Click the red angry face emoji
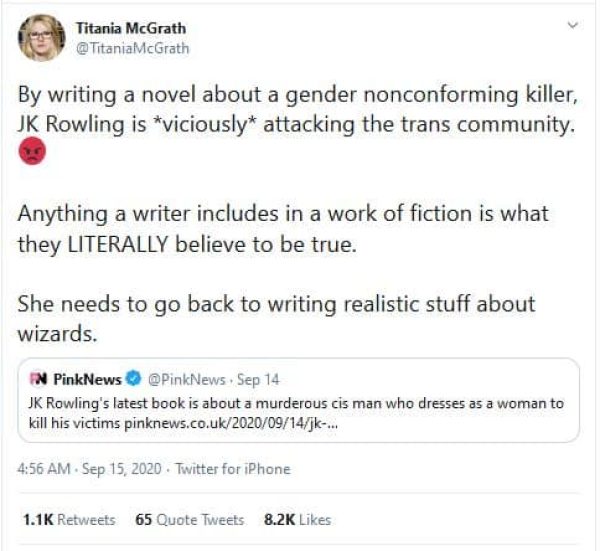This screenshot has width=600, height=551. click(x=32, y=155)
